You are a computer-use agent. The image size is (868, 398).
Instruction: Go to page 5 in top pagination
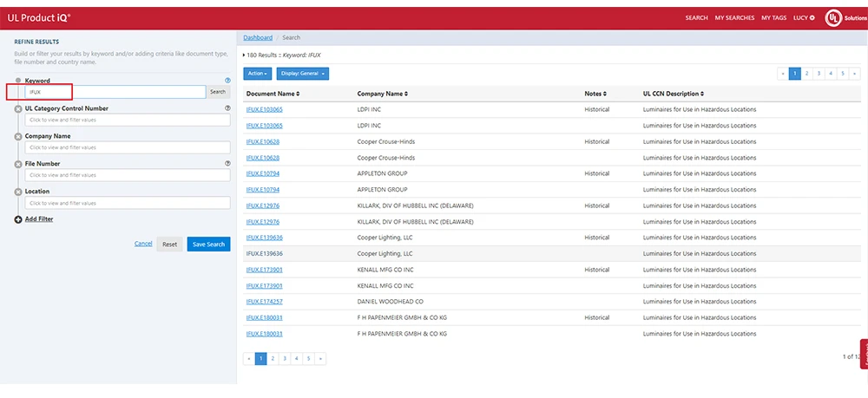coord(843,74)
